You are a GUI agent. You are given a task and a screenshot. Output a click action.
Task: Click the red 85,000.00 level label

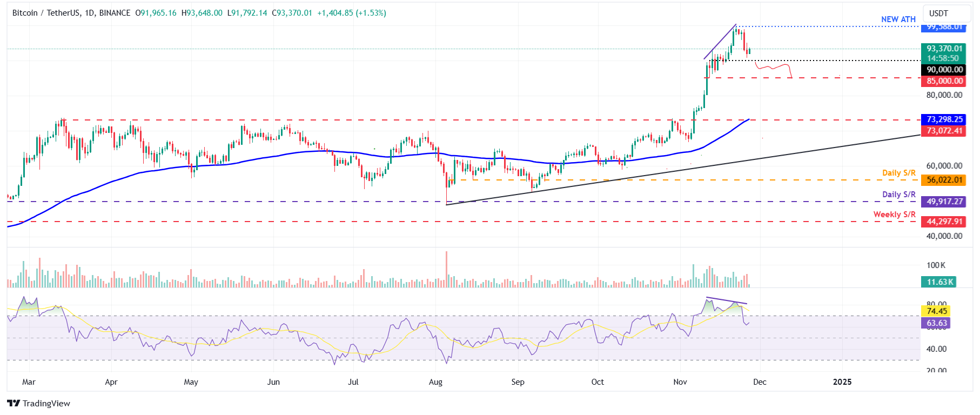coord(944,81)
